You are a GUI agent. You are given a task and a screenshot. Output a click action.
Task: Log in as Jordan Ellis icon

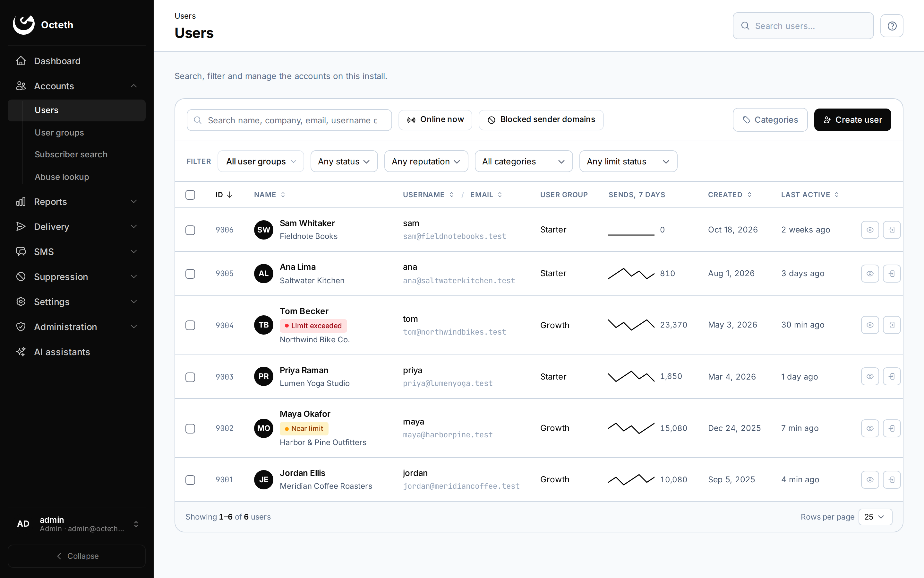click(892, 479)
